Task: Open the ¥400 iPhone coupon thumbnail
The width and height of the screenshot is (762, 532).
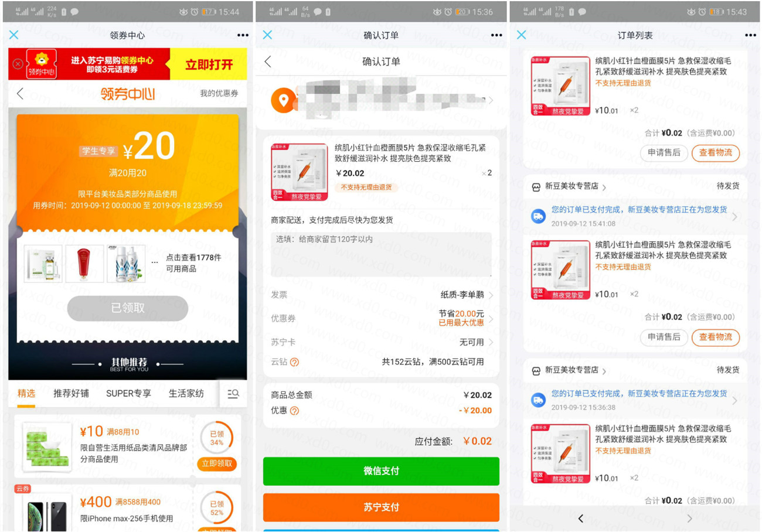Action: tap(47, 513)
